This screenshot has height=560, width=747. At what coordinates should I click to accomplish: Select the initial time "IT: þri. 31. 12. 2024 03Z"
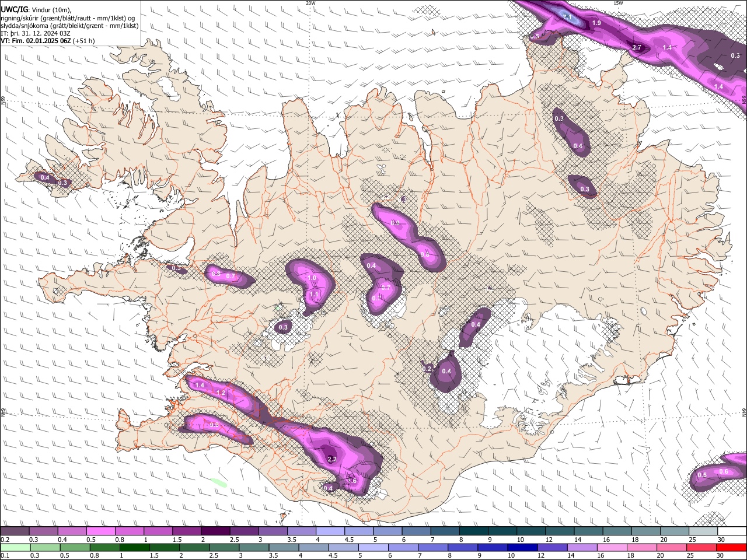coord(36,33)
